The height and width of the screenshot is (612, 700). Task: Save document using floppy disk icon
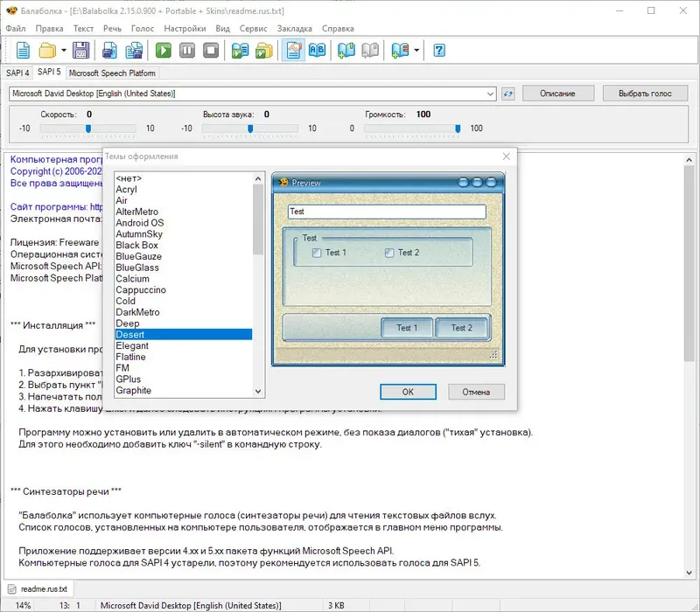[80, 50]
